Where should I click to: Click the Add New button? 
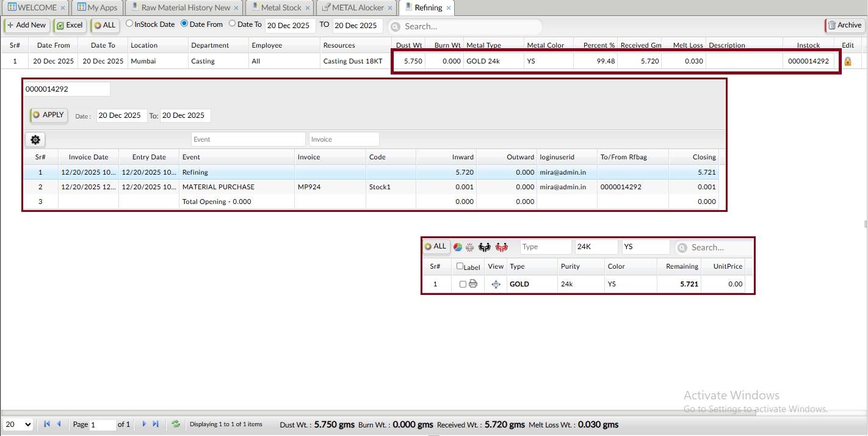26,25
